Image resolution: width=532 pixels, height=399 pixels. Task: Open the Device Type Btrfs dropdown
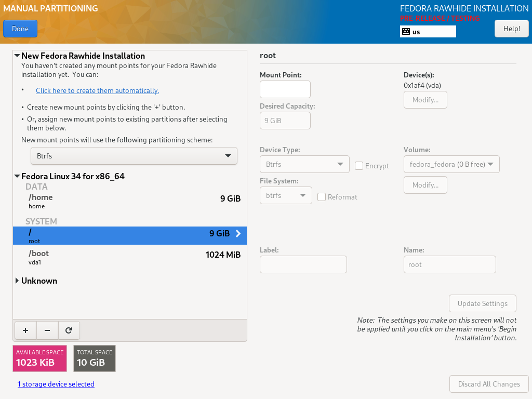(x=304, y=164)
